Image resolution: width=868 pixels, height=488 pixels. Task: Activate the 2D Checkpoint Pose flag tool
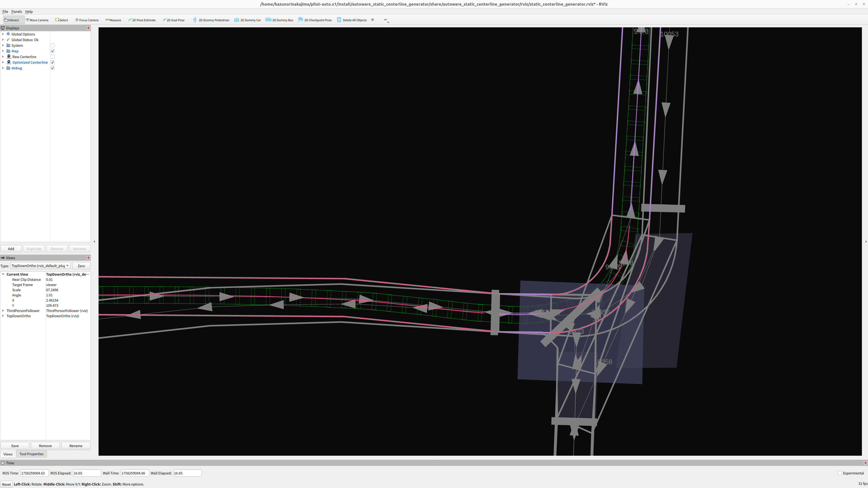[315, 20]
